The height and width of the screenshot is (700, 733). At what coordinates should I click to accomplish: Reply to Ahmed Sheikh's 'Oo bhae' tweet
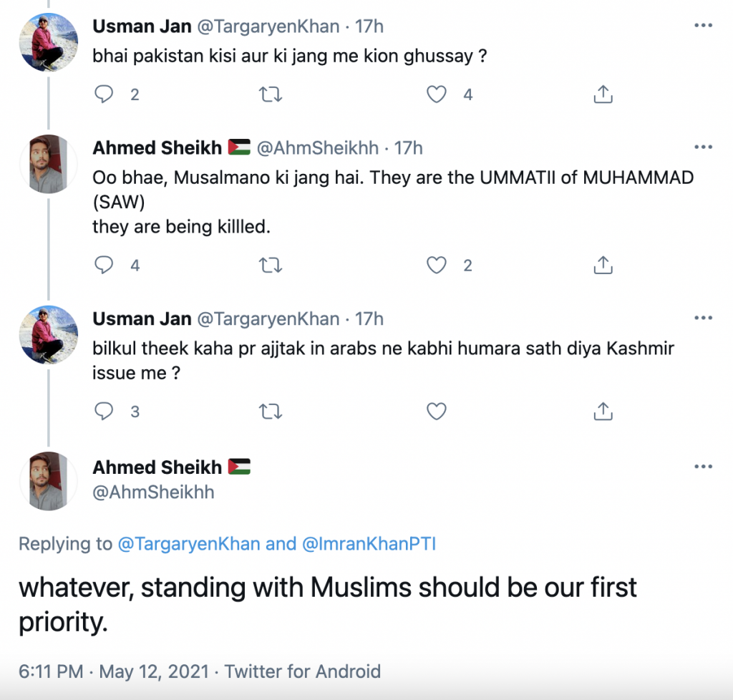tap(104, 265)
